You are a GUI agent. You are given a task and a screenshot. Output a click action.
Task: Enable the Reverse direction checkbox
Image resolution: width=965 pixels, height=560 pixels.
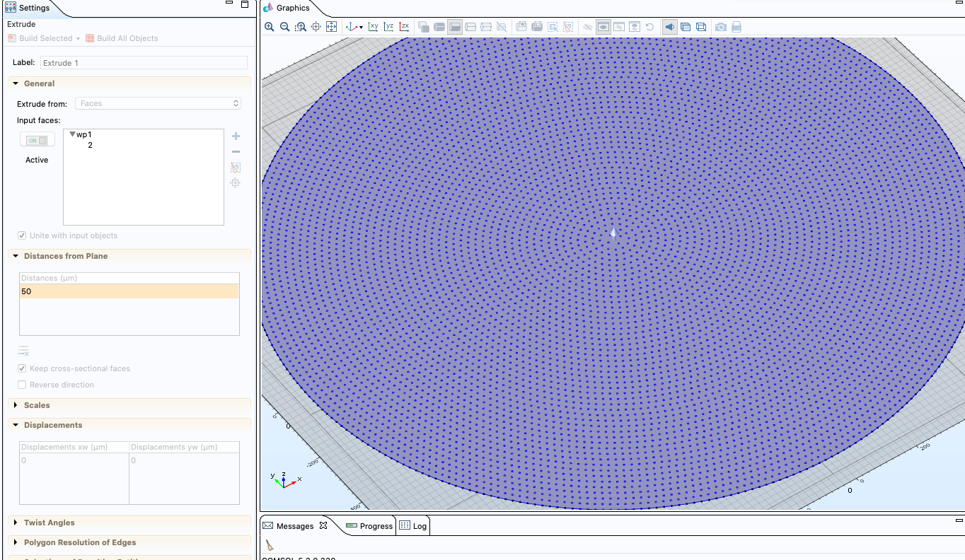click(x=23, y=385)
